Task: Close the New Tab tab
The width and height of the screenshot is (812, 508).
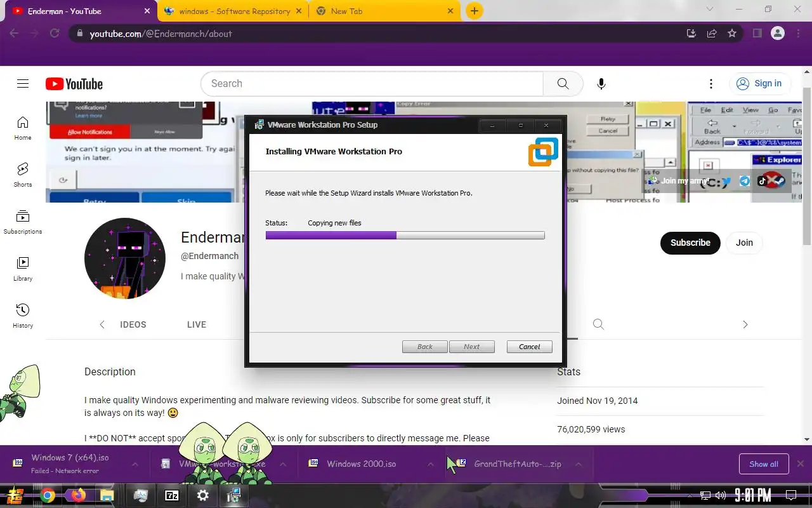Action: pyautogui.click(x=450, y=11)
